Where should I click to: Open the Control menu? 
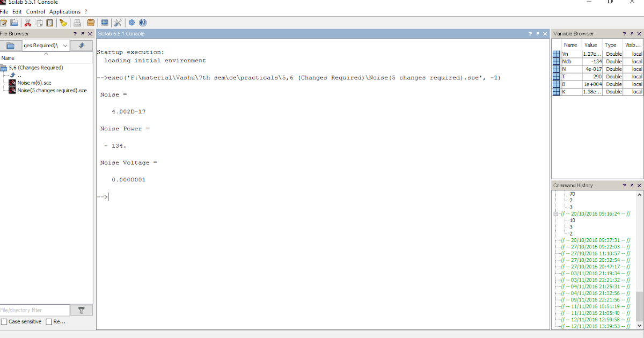pos(35,11)
